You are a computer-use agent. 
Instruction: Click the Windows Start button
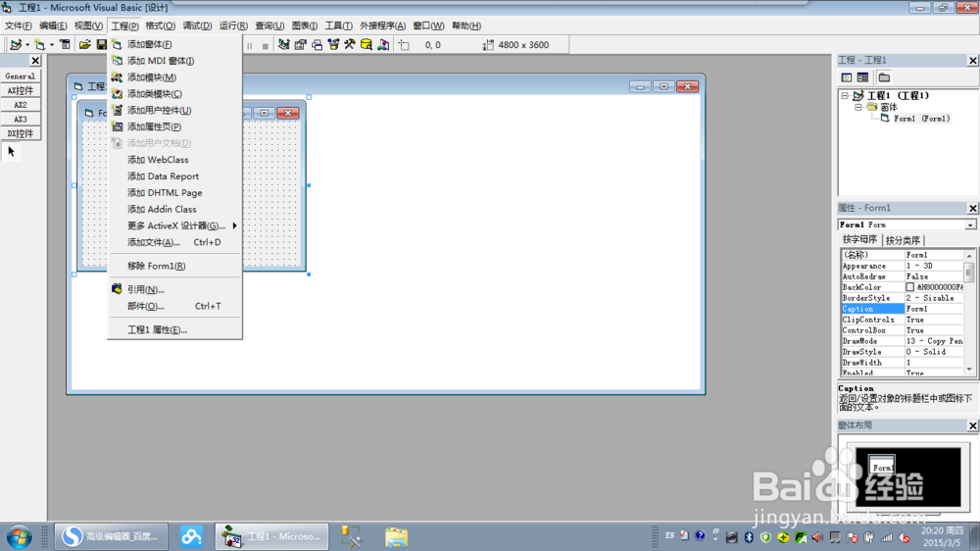tap(19, 537)
